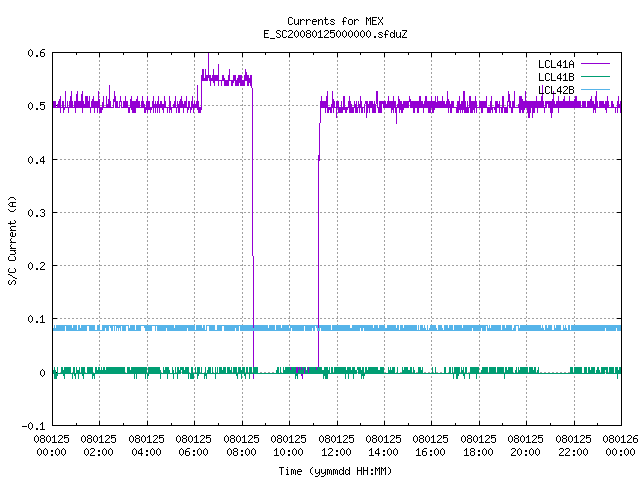Click the 16:00 x-axis time label
The image size is (640, 480).
431,452
